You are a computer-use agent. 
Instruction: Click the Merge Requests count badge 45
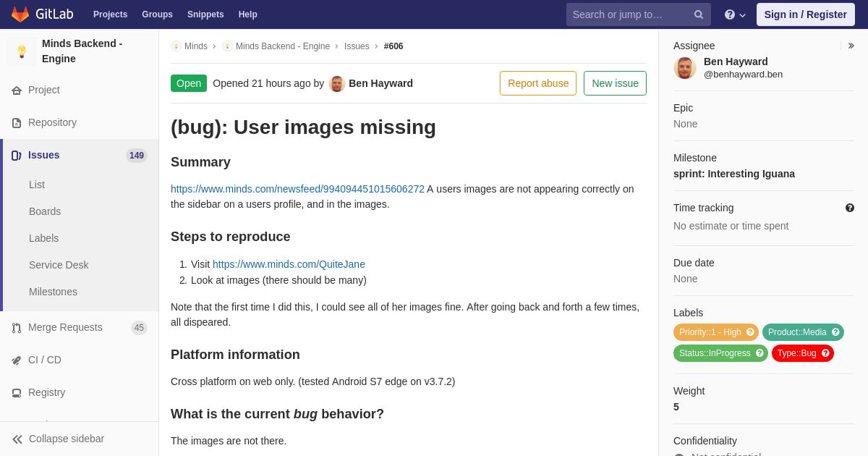tap(139, 328)
